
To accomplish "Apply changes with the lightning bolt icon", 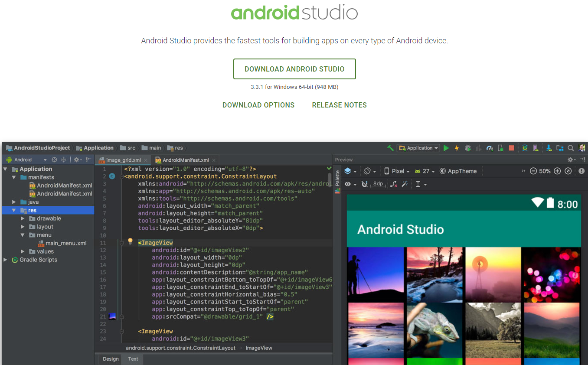I will (457, 148).
